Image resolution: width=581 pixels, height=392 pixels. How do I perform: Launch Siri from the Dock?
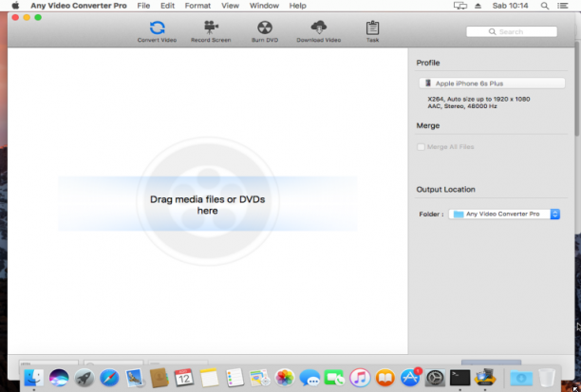[x=59, y=379]
